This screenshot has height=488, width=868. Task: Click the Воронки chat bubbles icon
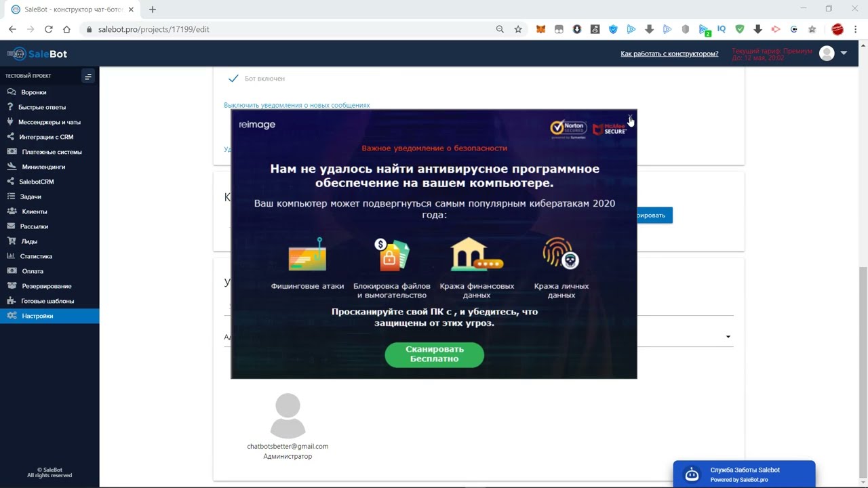coord(11,91)
